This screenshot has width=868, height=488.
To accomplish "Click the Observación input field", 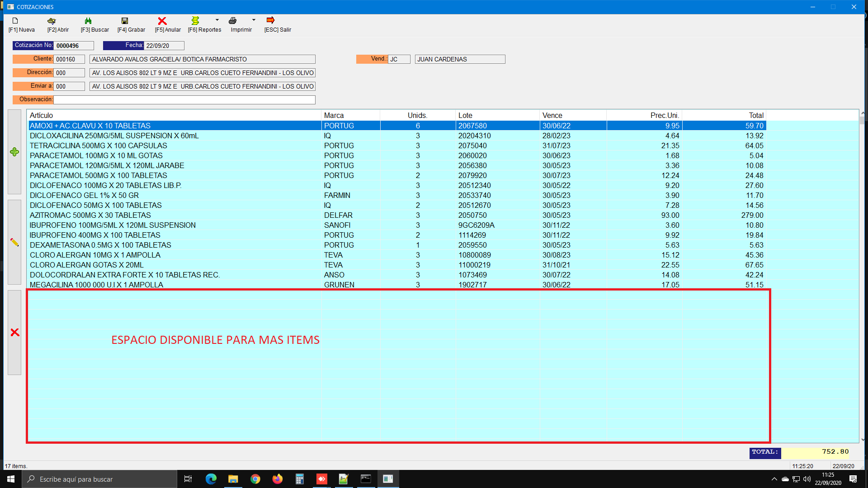I will [x=184, y=100].
